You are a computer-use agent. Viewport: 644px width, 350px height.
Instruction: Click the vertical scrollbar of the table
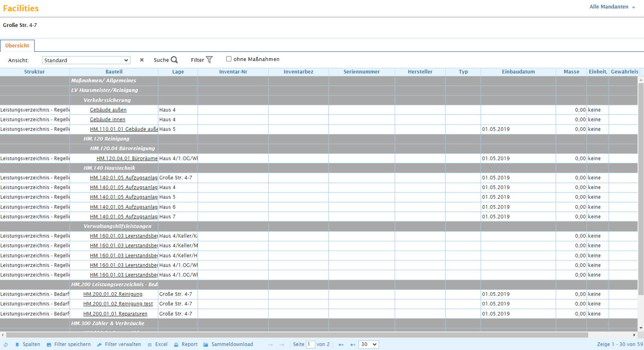(641, 188)
